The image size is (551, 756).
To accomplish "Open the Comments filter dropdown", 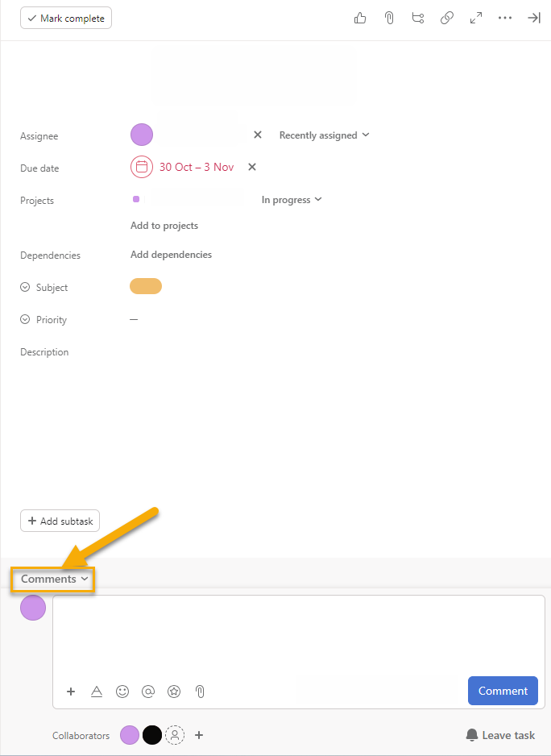I will [x=54, y=579].
